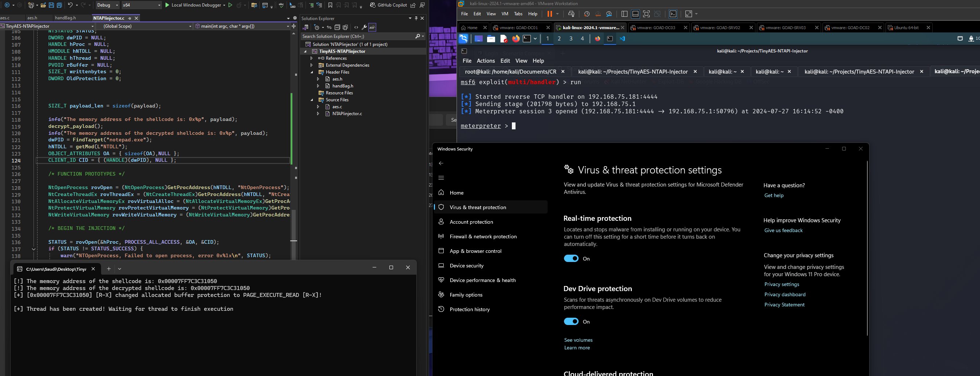Click Learn more under Dev Drive protection

pyautogui.click(x=577, y=348)
